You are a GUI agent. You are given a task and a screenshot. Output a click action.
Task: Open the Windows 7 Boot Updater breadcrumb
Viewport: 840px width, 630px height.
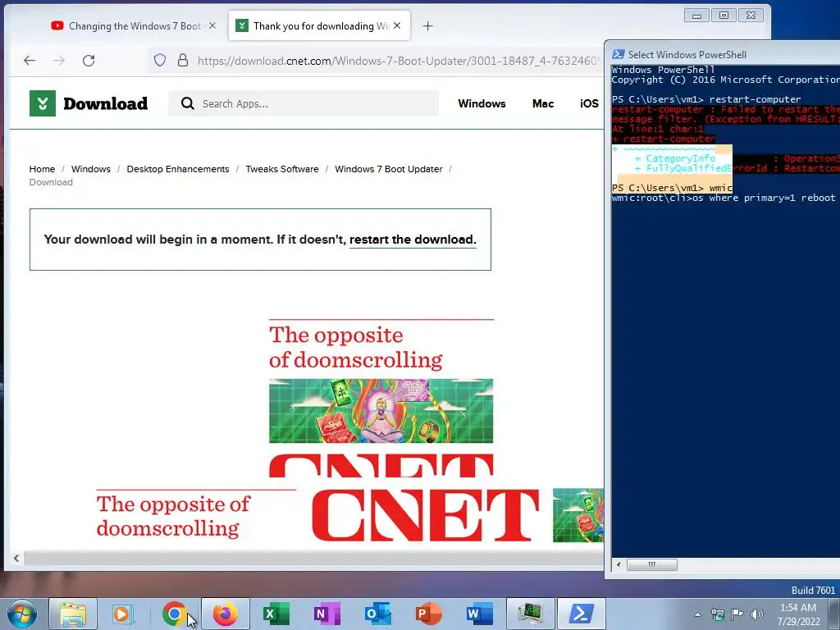[x=388, y=169]
